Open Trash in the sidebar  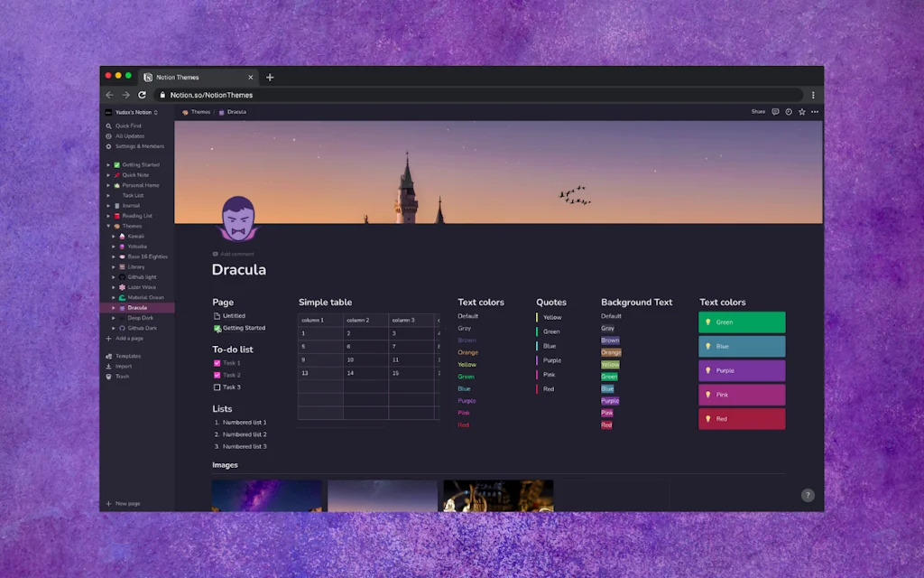(122, 377)
